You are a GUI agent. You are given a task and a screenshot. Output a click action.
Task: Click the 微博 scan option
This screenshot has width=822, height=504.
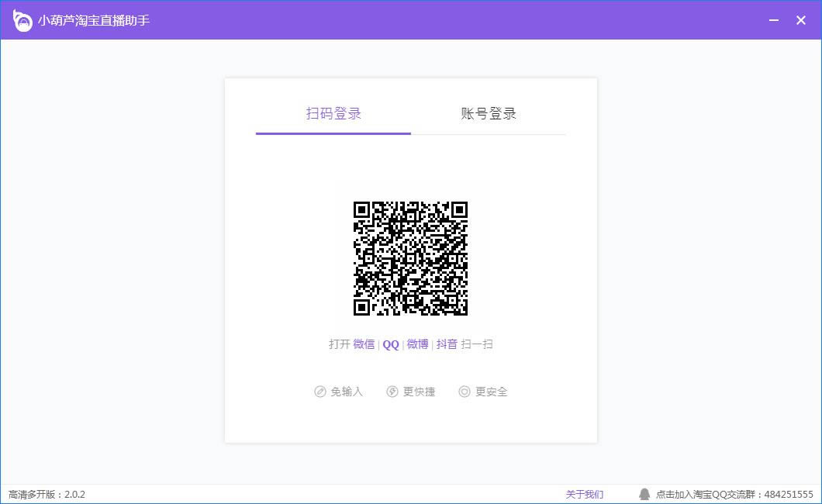[x=417, y=344]
